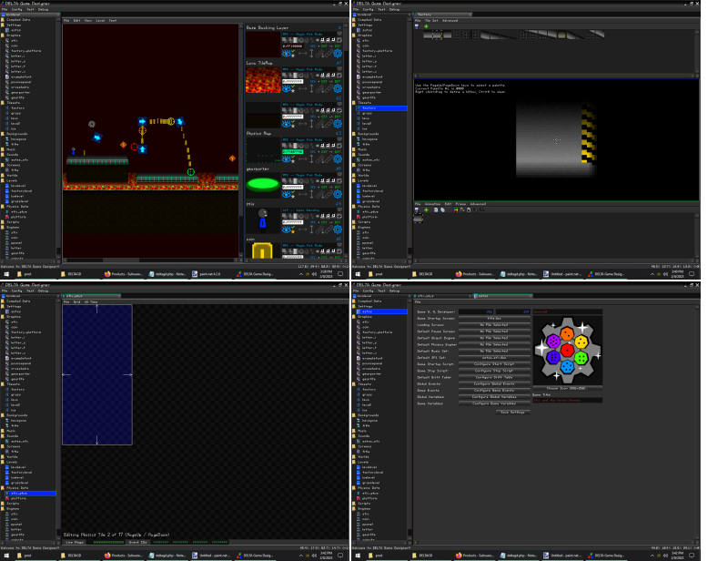Click horizontal arrow icon on Lava TileMap layer

(303, 88)
